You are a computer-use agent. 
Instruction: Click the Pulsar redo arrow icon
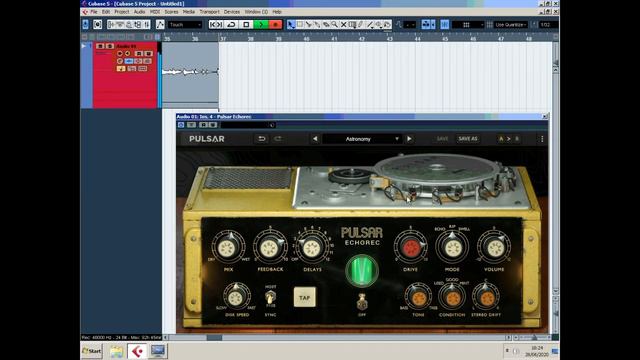coord(278,139)
